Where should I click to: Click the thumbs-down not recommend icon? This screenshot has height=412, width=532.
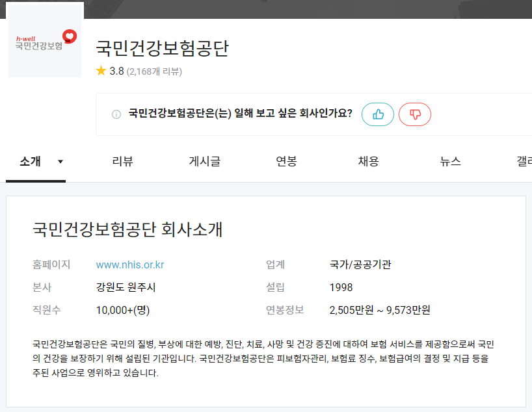tap(414, 114)
